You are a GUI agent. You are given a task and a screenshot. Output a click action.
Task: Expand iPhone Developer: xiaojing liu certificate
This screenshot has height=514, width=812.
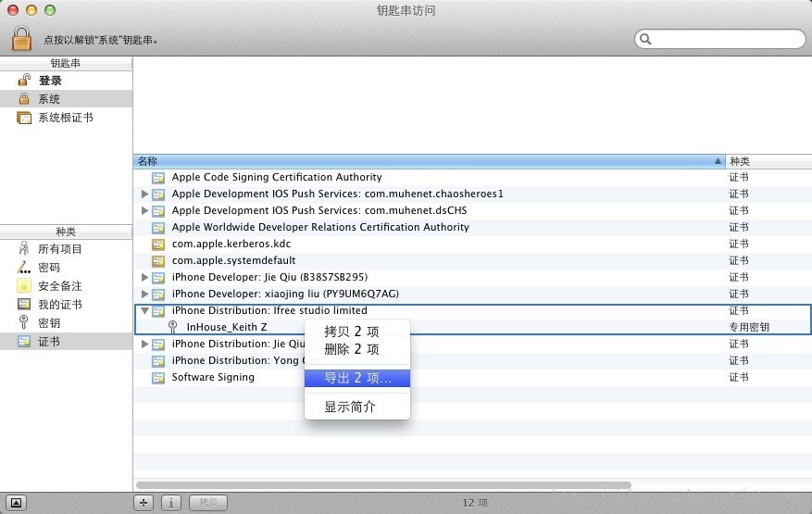(144, 294)
